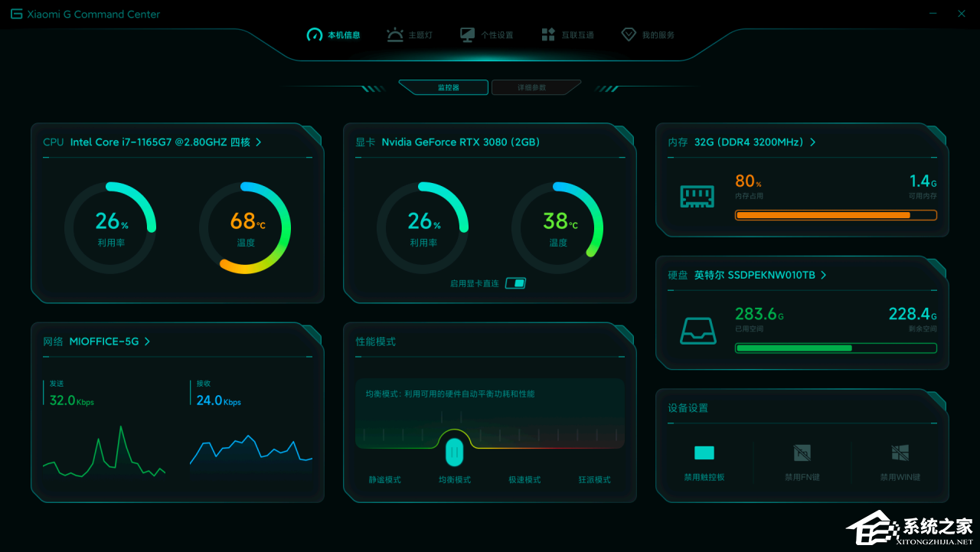Screen dimensions: 980x552
Task: Click the 32.0 Kbps send rate value
Action: 71,400
